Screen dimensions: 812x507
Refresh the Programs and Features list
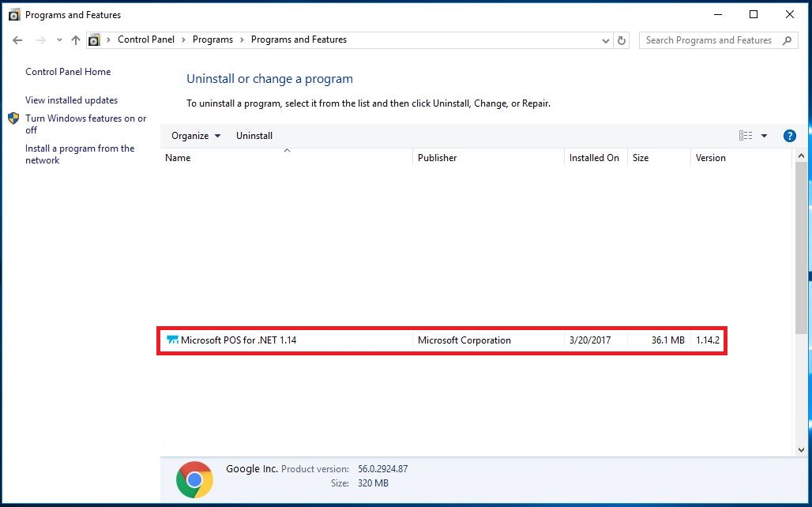(x=622, y=40)
